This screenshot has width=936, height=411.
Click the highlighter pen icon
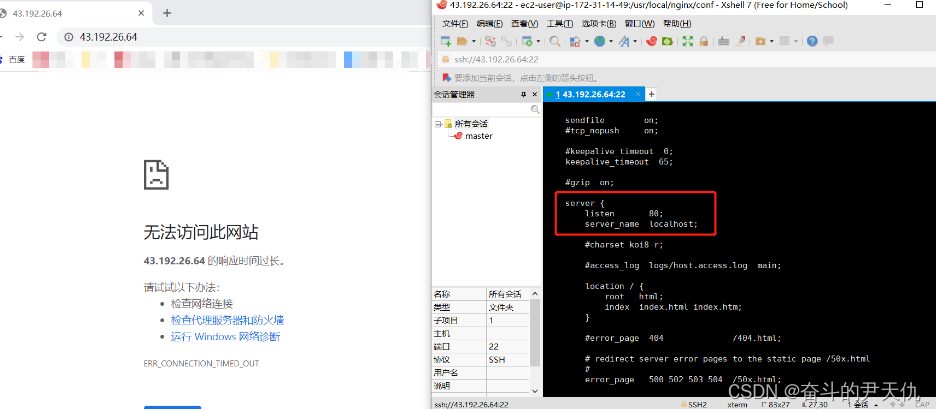pyautogui.click(x=740, y=41)
